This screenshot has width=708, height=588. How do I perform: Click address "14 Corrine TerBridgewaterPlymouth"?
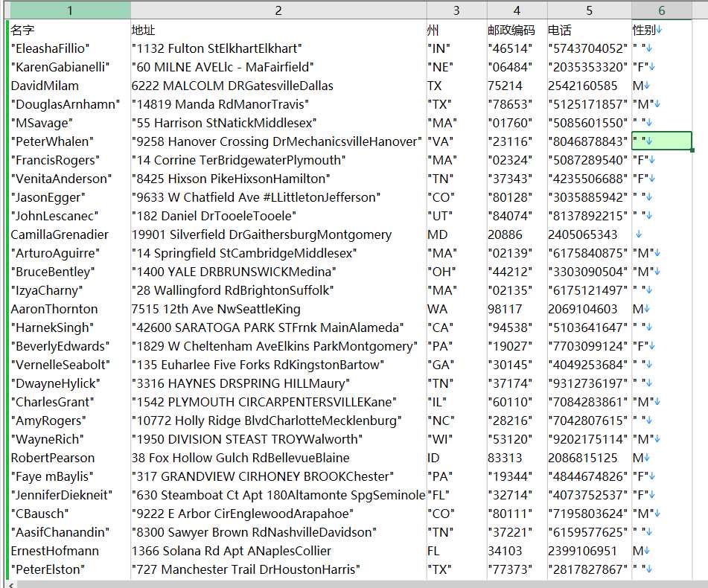pos(278,160)
